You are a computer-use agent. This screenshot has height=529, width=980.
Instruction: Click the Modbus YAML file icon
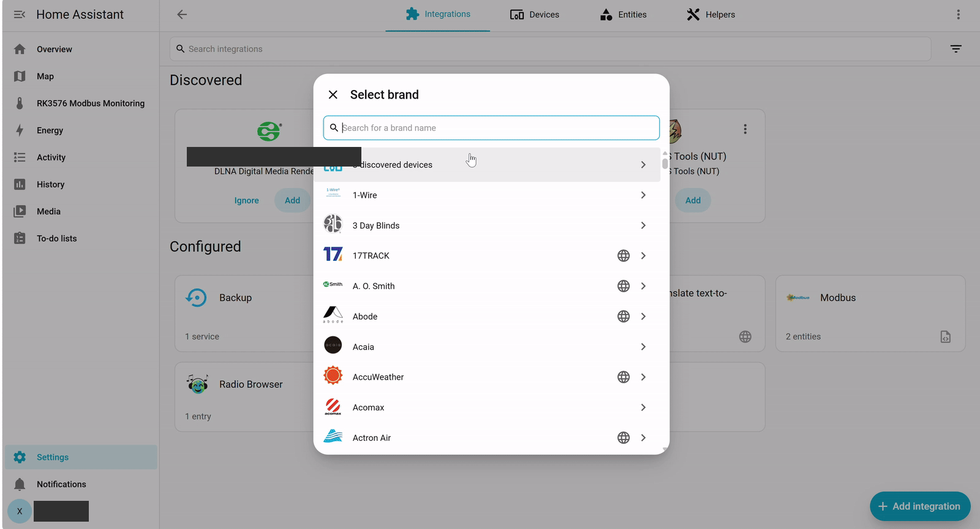946,337
